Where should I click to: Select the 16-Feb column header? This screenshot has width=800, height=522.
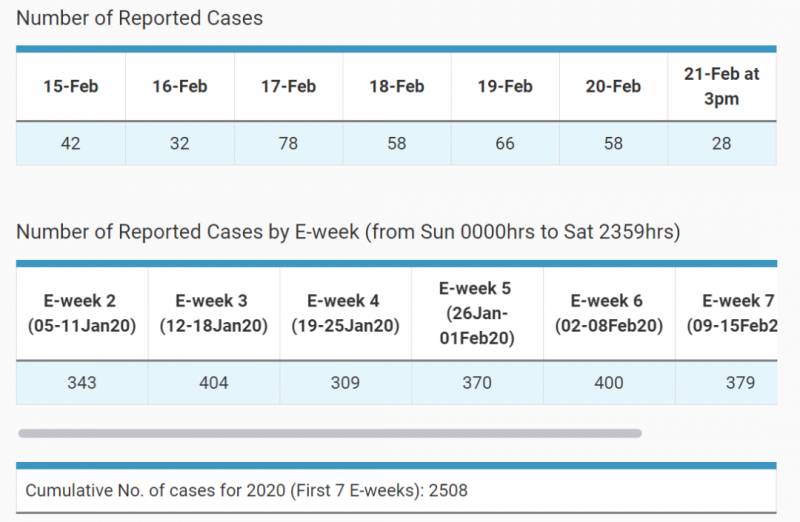(179, 87)
